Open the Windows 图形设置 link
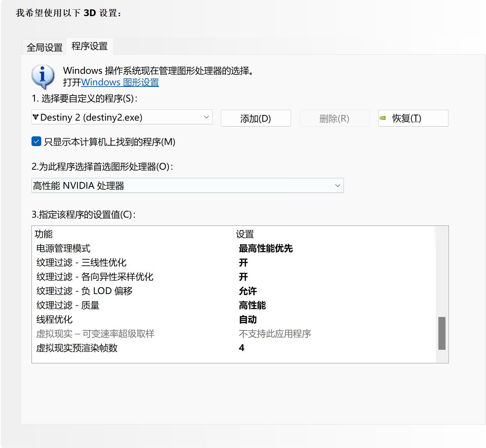The width and height of the screenshot is (486, 448). (120, 82)
